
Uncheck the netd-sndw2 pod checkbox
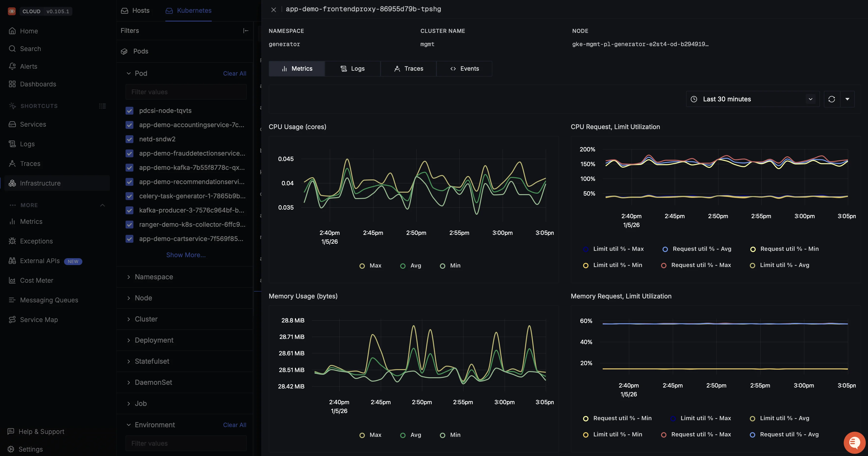[129, 139]
